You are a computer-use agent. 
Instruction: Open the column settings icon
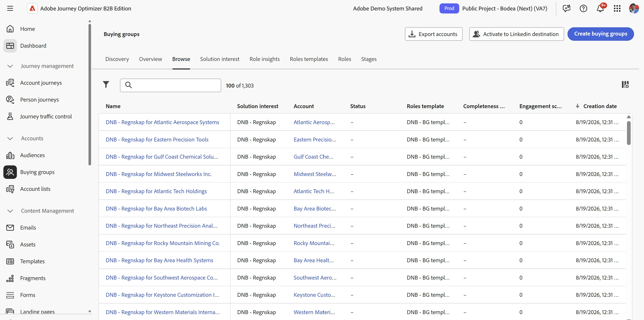(625, 85)
